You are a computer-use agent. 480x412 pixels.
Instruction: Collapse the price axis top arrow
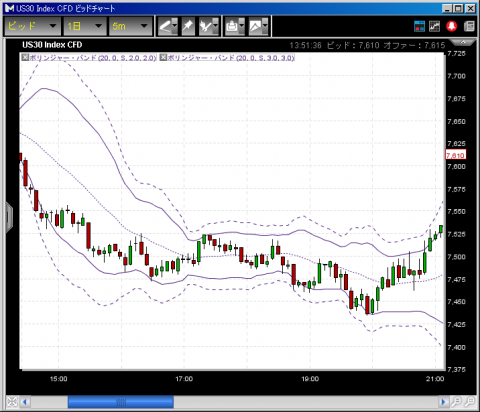coord(463,42)
